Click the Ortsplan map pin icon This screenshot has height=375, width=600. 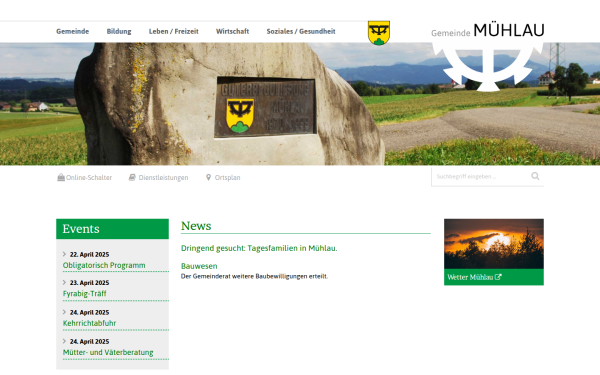pos(209,177)
